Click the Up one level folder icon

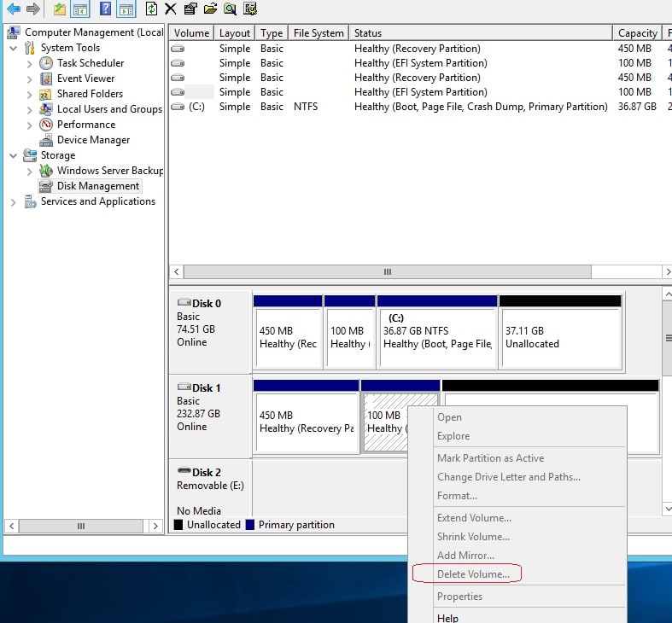59,9
